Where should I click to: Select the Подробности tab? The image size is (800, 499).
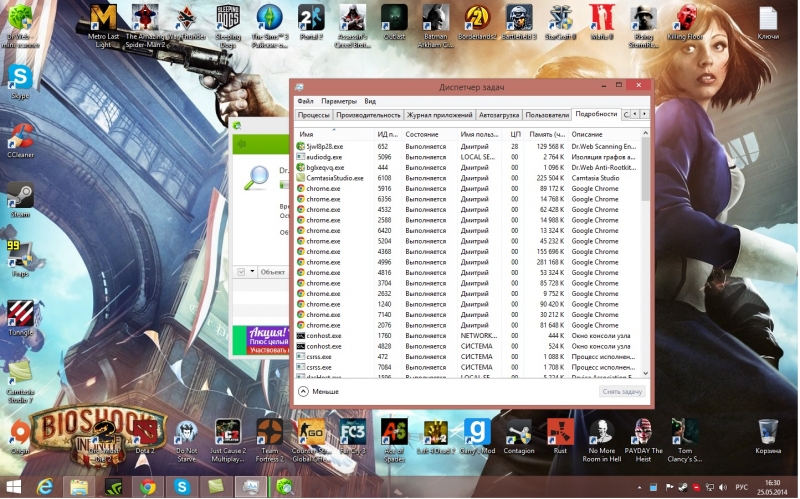click(596, 114)
